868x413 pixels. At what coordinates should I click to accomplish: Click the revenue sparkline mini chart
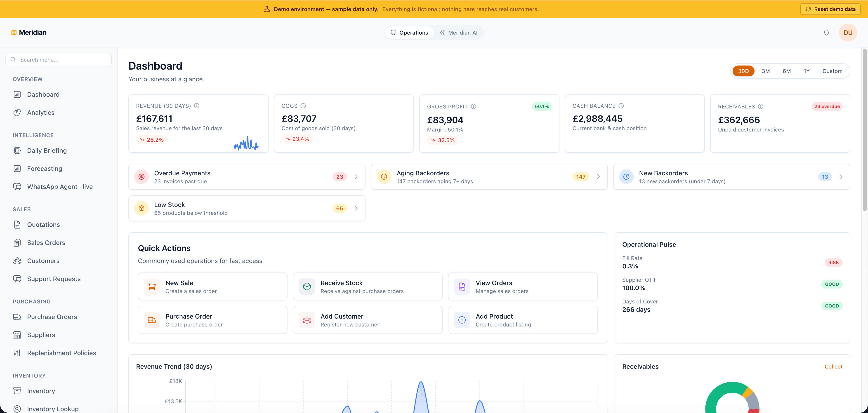[x=246, y=143]
